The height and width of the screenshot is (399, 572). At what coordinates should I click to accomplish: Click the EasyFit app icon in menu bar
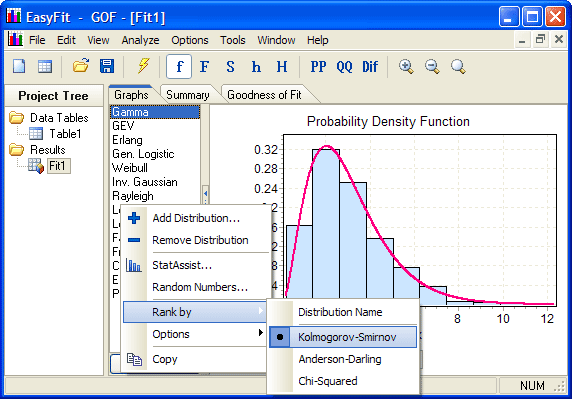15,39
